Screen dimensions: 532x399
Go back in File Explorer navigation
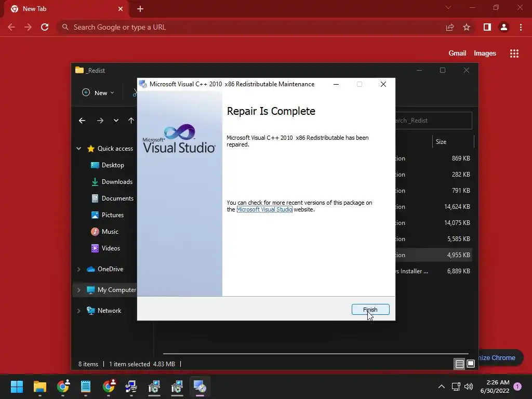tap(82, 121)
